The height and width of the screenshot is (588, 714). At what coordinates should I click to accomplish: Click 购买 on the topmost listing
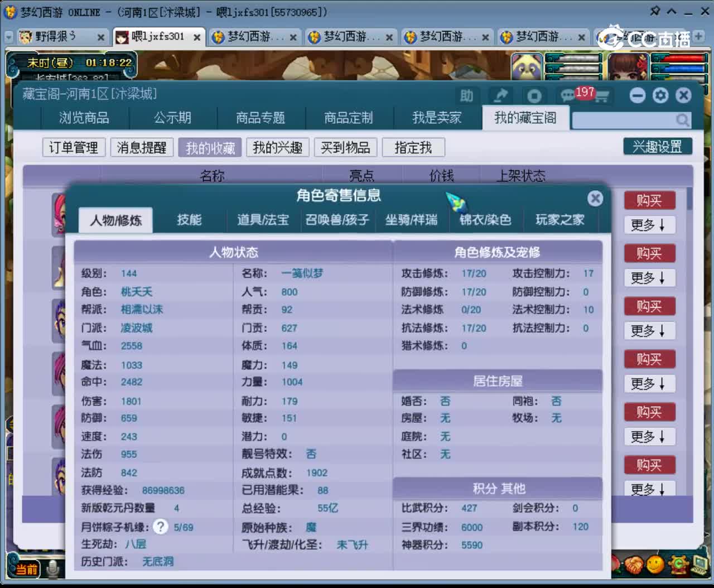(x=649, y=200)
